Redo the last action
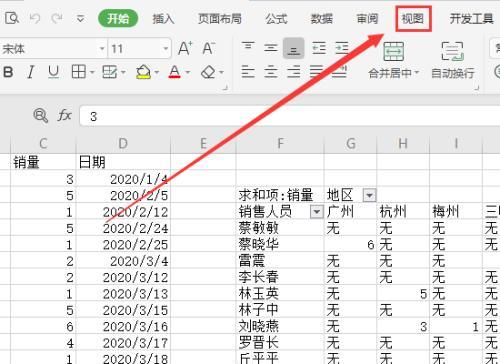This screenshot has height=364, width=500. point(57,18)
